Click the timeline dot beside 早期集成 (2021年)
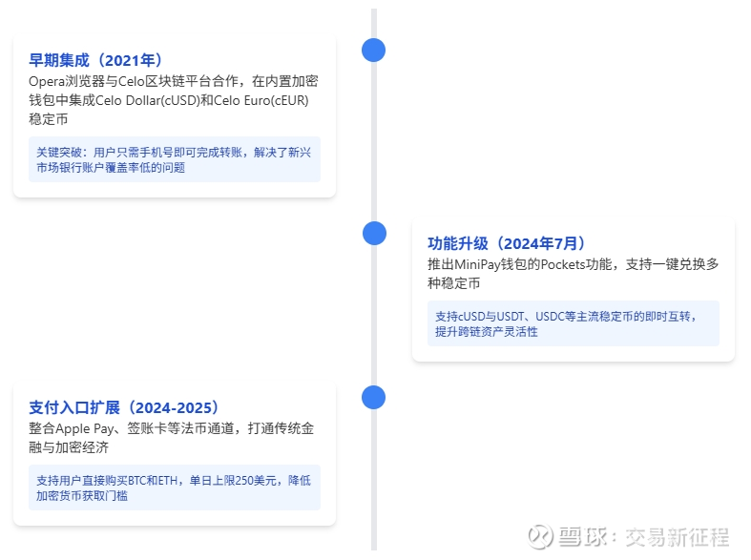This screenshot has width=751, height=560. [373, 51]
